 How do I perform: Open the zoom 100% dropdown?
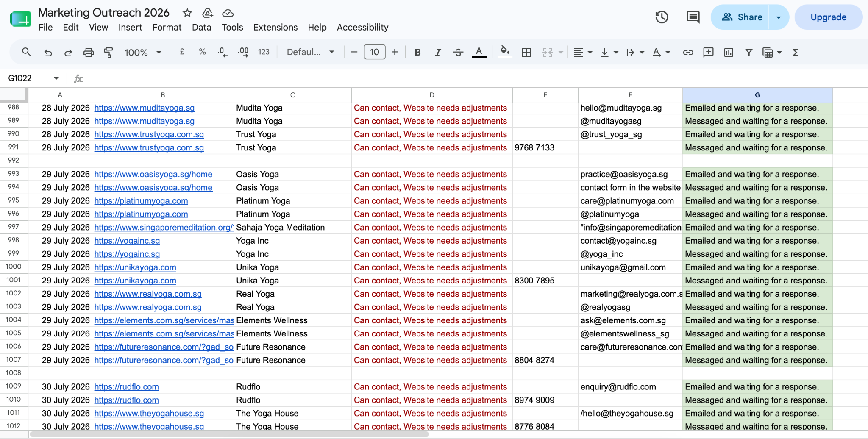tap(143, 52)
